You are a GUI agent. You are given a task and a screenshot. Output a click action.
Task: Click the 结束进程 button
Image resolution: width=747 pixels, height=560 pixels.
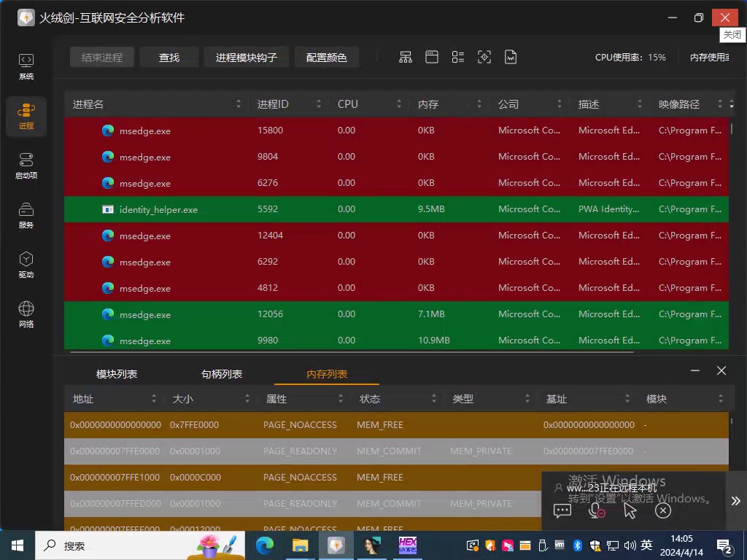click(x=102, y=58)
